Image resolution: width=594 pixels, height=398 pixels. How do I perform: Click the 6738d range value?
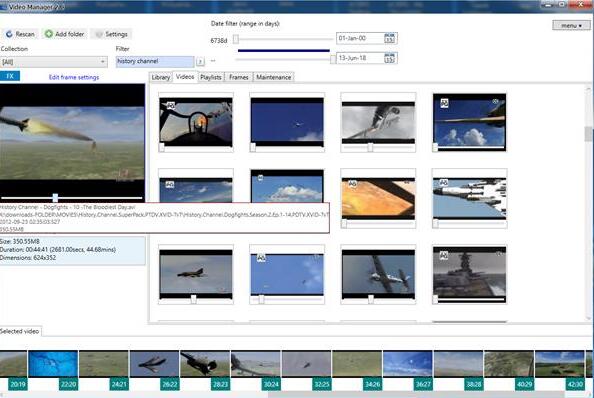[219, 41]
